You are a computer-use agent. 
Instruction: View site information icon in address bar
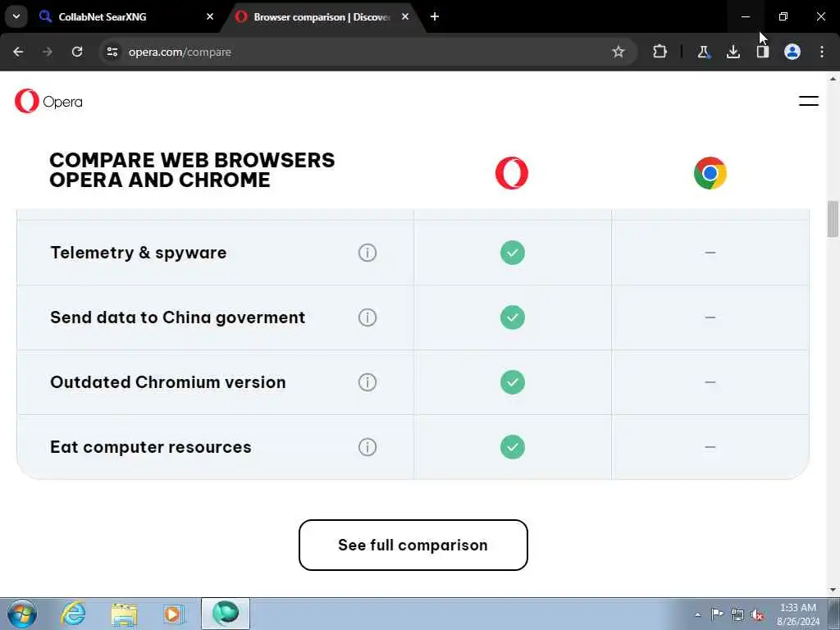tap(112, 52)
